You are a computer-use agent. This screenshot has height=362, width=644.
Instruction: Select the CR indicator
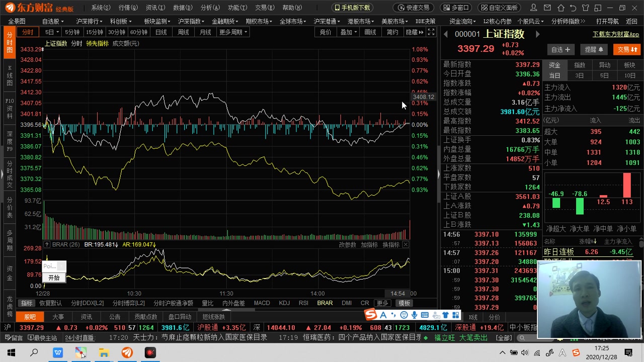click(x=365, y=303)
